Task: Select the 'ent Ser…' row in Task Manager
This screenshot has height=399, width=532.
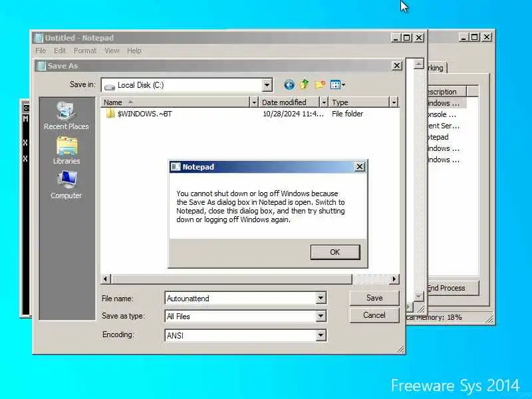Action: tap(446, 126)
